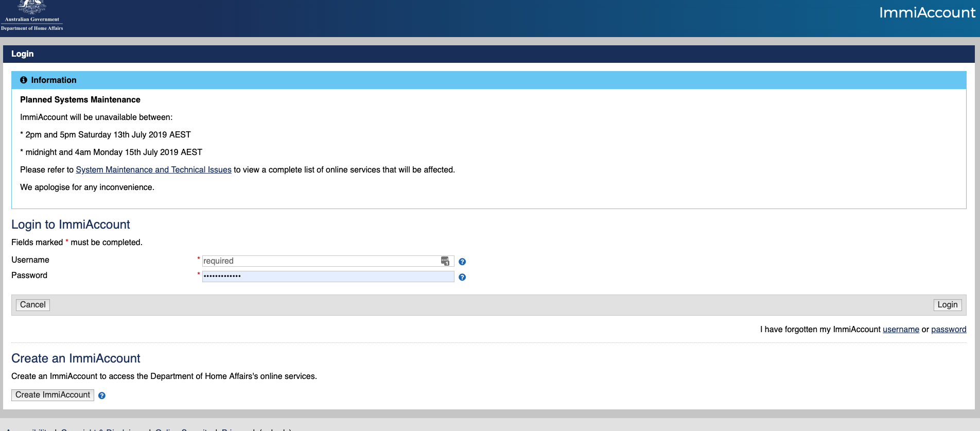Click the Username field label
The height and width of the screenshot is (431, 980).
[30, 260]
